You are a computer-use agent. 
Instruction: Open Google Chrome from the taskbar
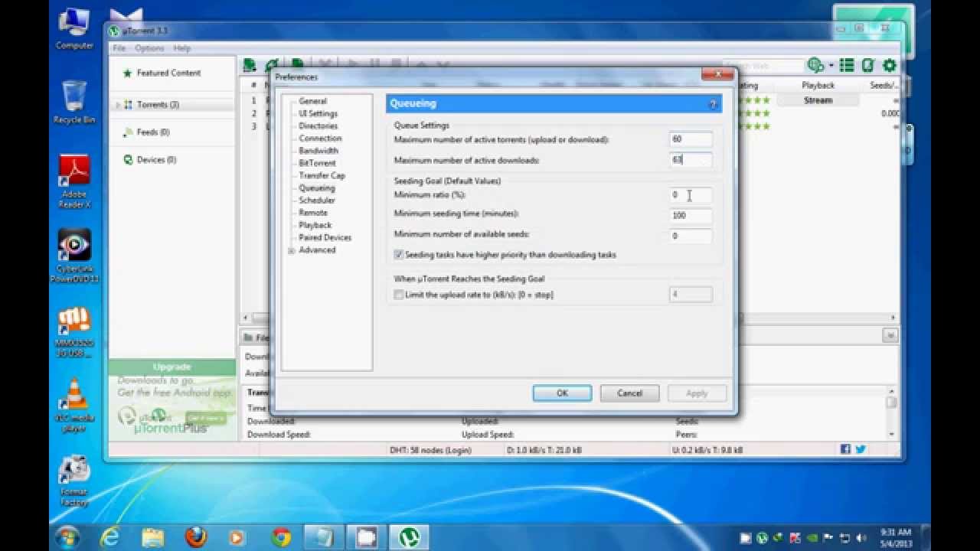pos(281,537)
